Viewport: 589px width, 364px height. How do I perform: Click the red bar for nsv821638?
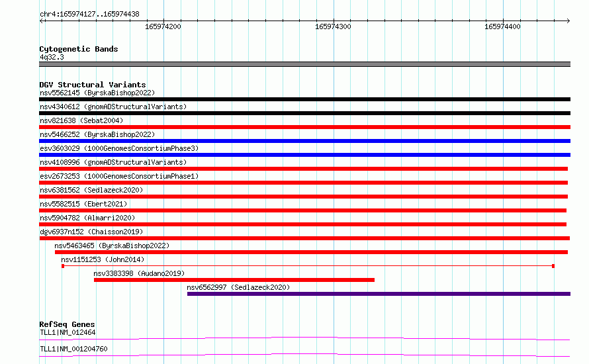[304, 127]
